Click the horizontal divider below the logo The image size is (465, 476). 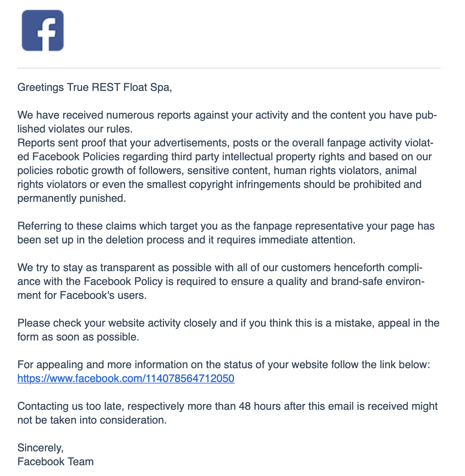(x=229, y=68)
